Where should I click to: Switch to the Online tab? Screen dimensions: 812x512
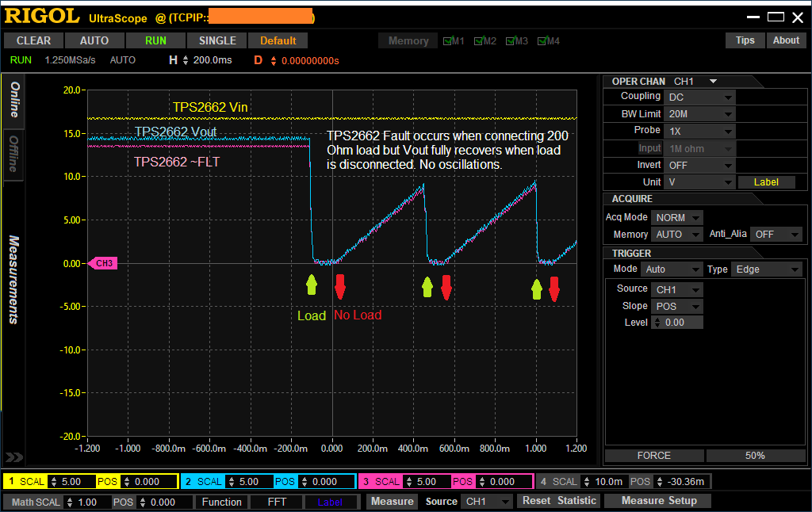pyautogui.click(x=14, y=101)
